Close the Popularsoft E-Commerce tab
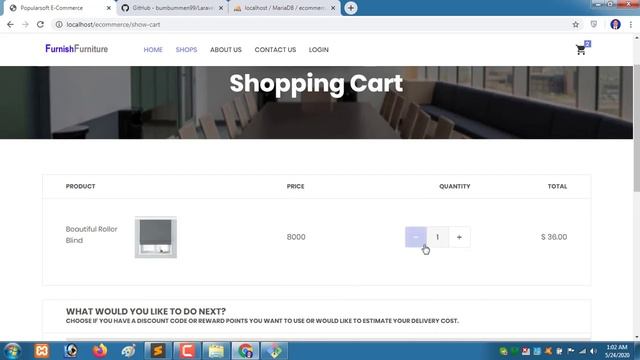This screenshot has width=640, height=360. coord(109,8)
